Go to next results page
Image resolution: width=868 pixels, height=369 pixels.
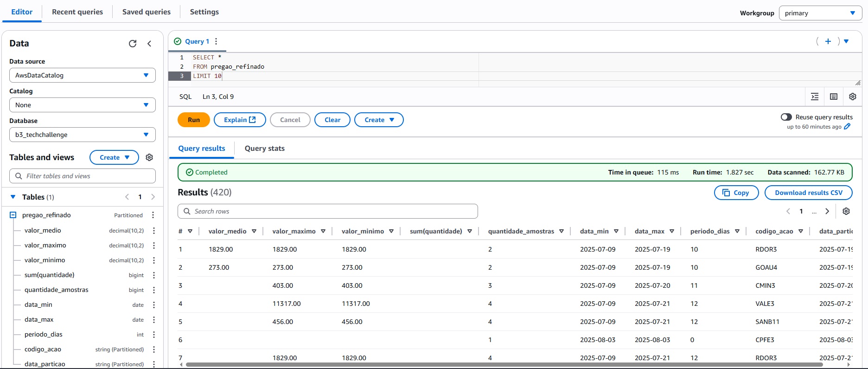coord(827,211)
